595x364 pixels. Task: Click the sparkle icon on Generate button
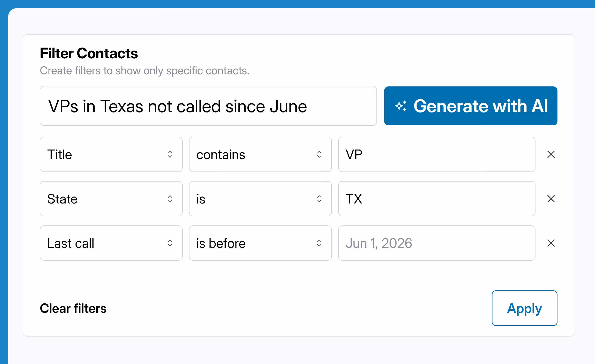(x=401, y=106)
